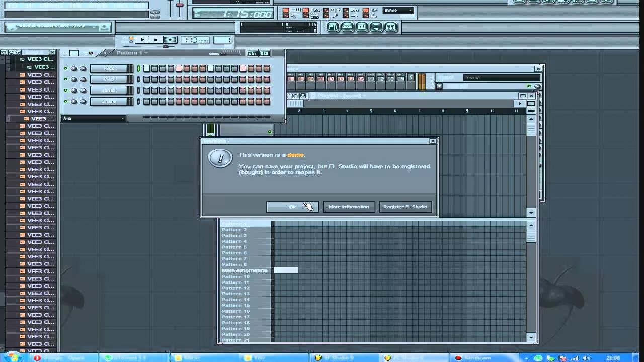Open the Piano Roll shortcut icon
The height and width of the screenshot is (362, 644).
click(362, 27)
